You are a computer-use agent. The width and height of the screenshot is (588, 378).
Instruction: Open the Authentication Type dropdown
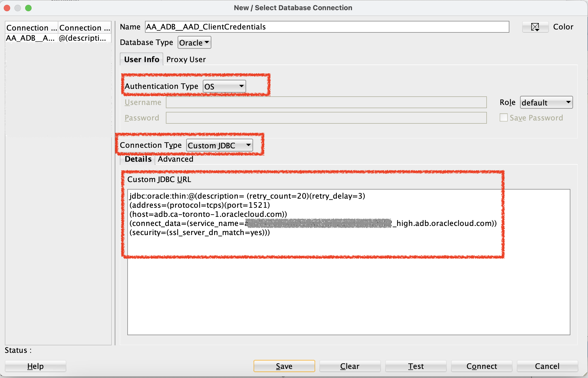coord(224,86)
